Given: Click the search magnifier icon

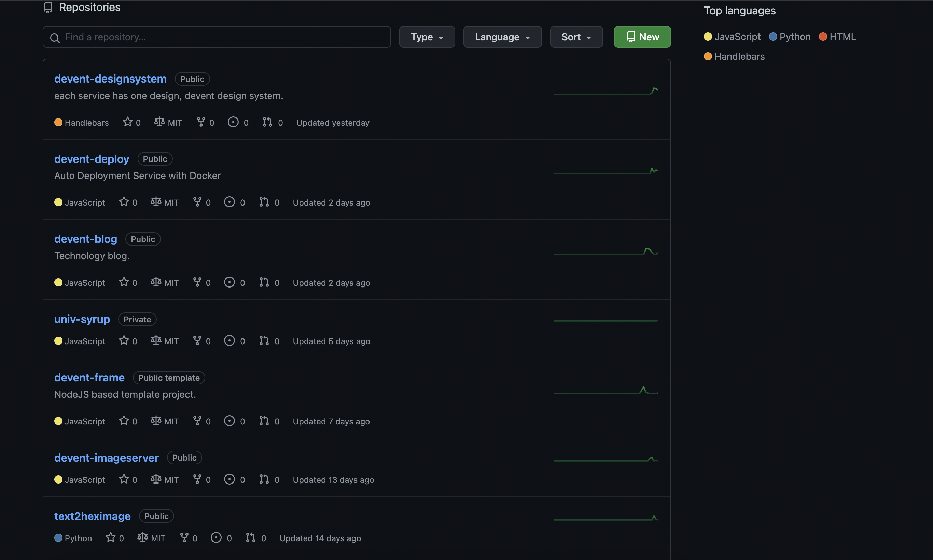Looking at the screenshot, I should pos(55,38).
